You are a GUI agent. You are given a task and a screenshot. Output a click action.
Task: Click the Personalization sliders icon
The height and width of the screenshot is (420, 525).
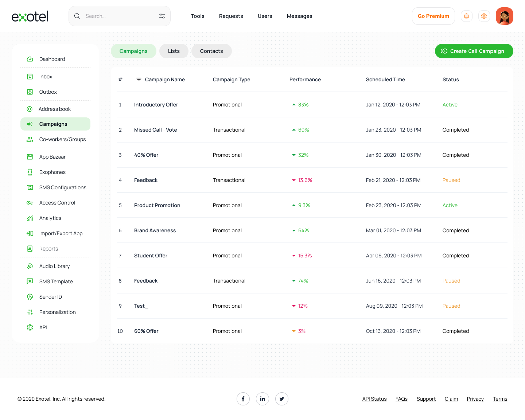[30, 312]
